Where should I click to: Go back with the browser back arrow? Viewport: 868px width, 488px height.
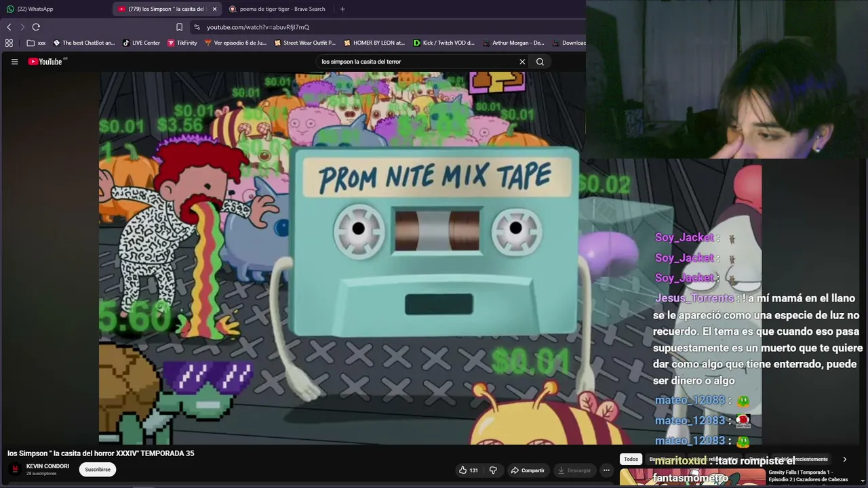[x=9, y=27]
